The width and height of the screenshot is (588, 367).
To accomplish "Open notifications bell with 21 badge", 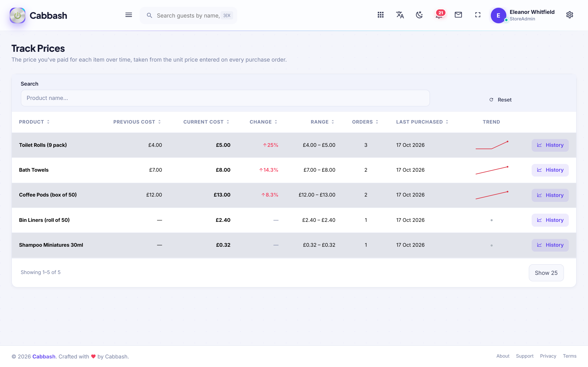I will (439, 15).
